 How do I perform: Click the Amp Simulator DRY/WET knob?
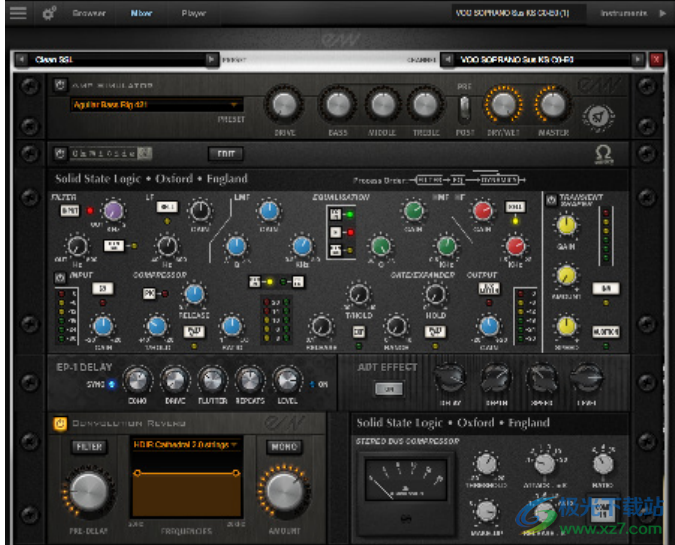[504, 105]
